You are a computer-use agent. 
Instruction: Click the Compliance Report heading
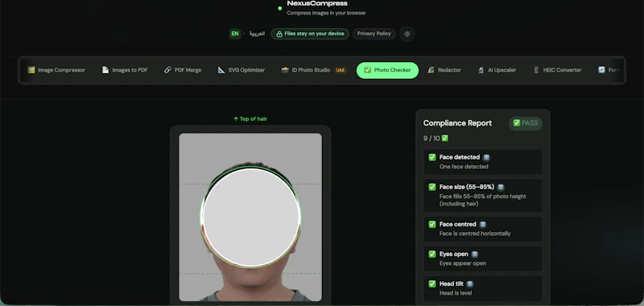[457, 123]
